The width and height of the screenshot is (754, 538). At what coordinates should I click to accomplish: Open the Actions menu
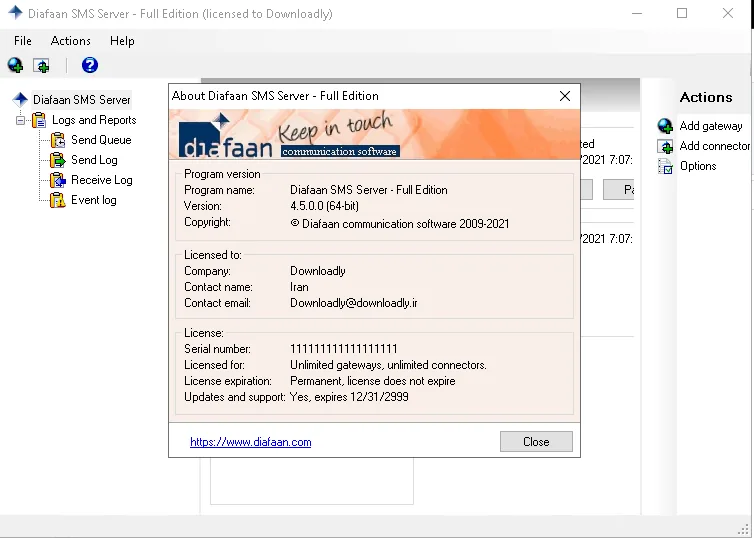(71, 41)
